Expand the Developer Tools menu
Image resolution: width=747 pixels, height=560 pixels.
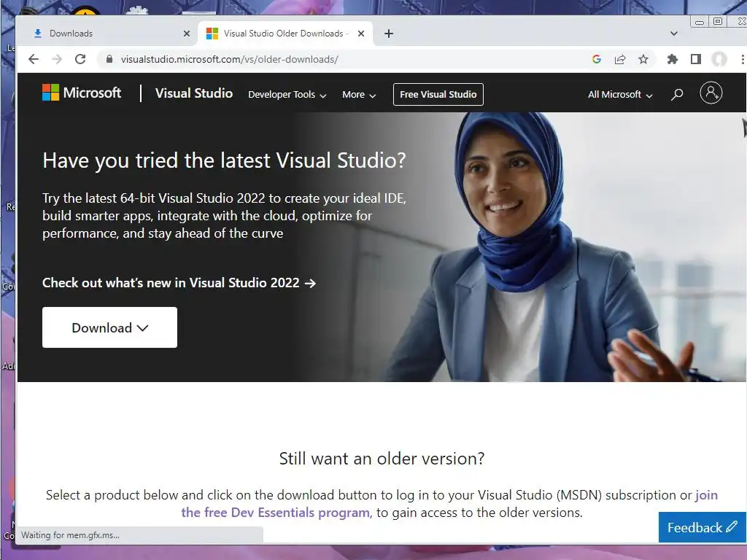pyautogui.click(x=287, y=94)
